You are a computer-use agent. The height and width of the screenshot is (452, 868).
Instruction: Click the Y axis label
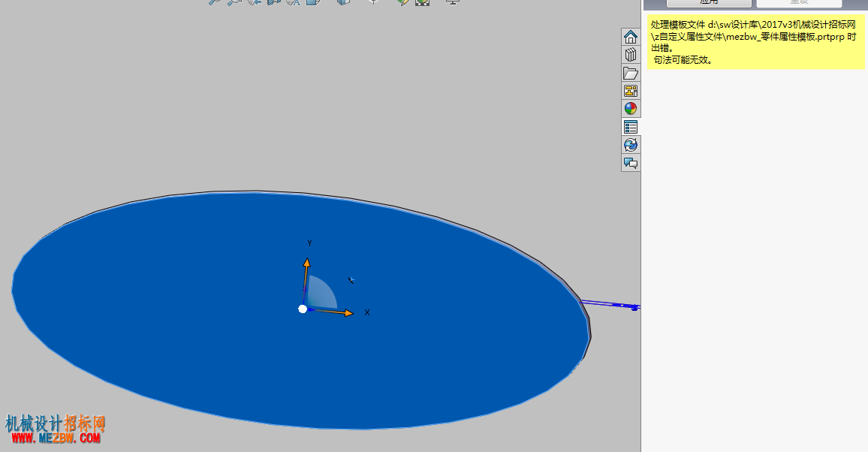point(309,243)
